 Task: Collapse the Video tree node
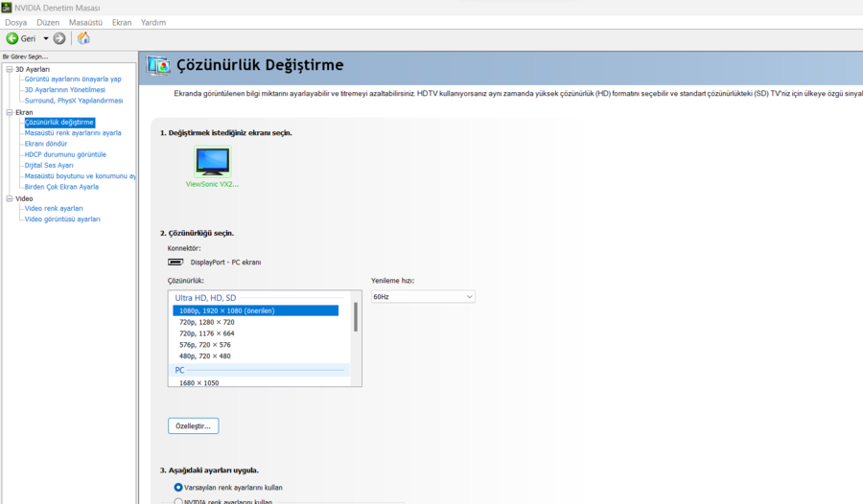pyautogui.click(x=10, y=198)
